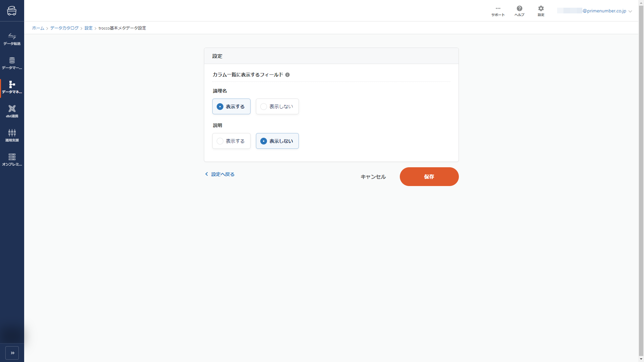Click the orange 保存 button
The height and width of the screenshot is (362, 644).
click(429, 177)
